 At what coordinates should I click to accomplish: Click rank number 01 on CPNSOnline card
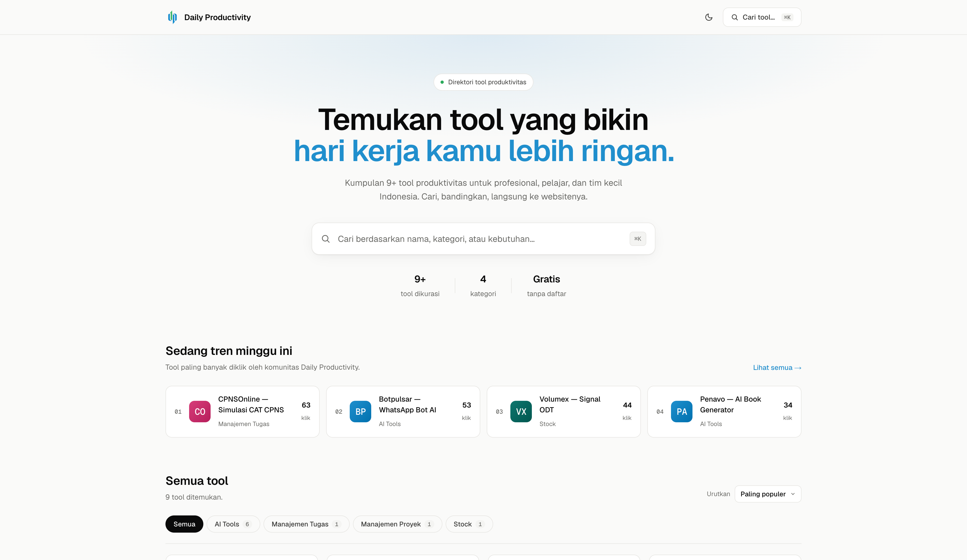tap(178, 412)
